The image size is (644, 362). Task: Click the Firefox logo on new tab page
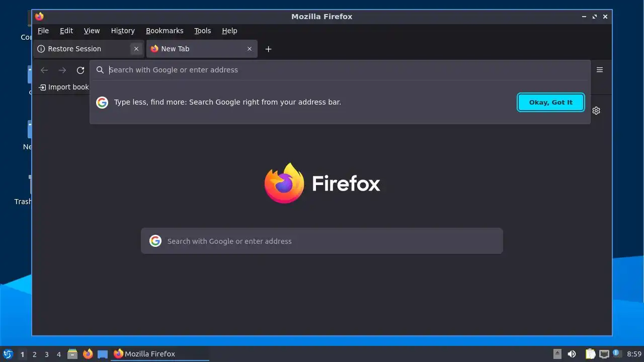[x=322, y=183]
